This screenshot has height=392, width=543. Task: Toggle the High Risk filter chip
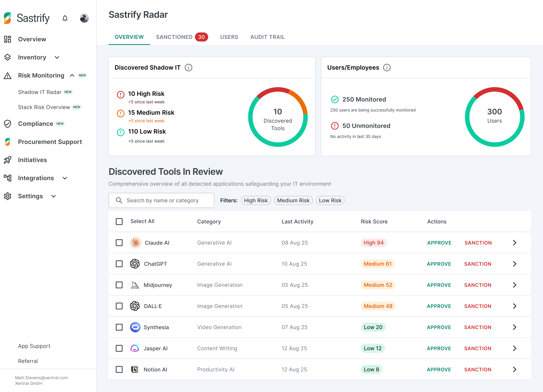click(256, 200)
